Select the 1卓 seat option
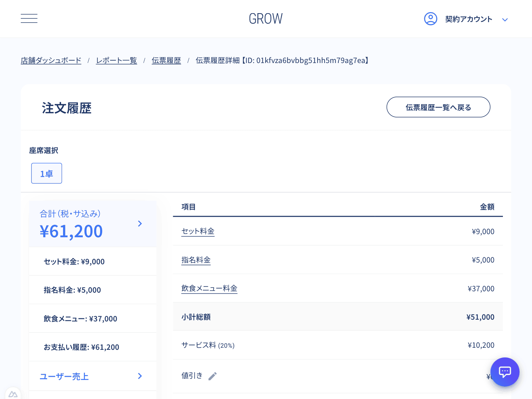Viewport: 532px width, 399px height. coord(46,174)
